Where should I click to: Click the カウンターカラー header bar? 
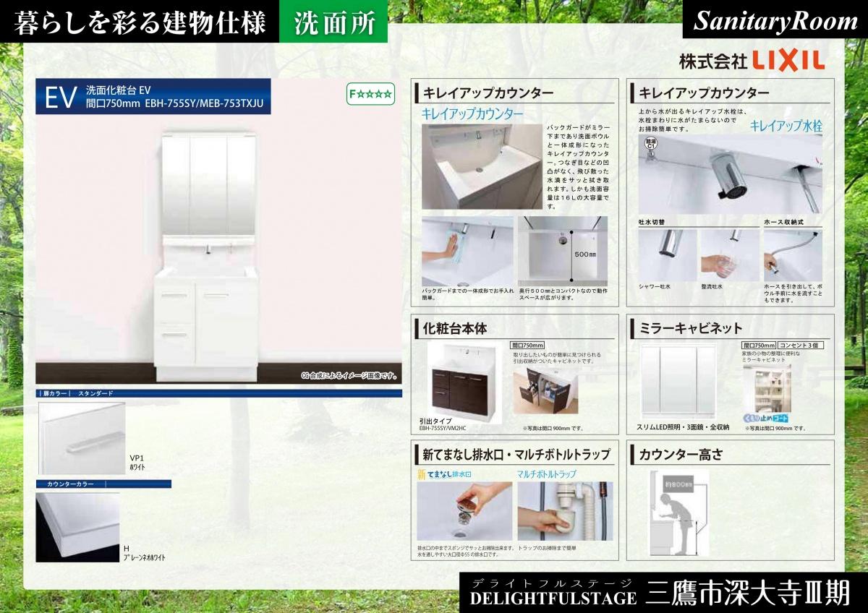[x=103, y=484]
